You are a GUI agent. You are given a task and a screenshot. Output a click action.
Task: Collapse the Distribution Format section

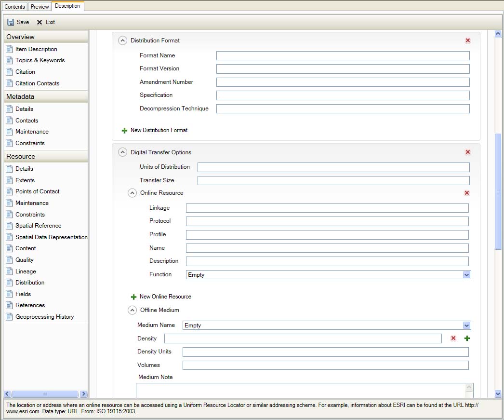point(123,41)
